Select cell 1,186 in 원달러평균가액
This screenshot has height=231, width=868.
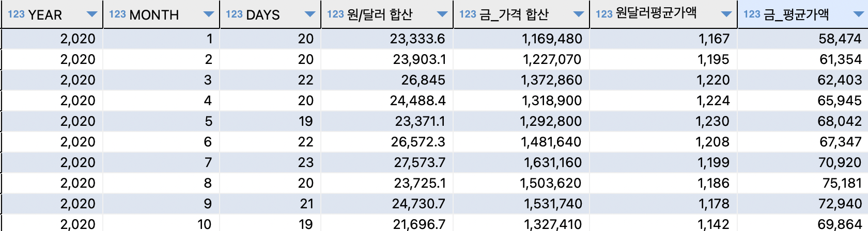click(x=663, y=183)
